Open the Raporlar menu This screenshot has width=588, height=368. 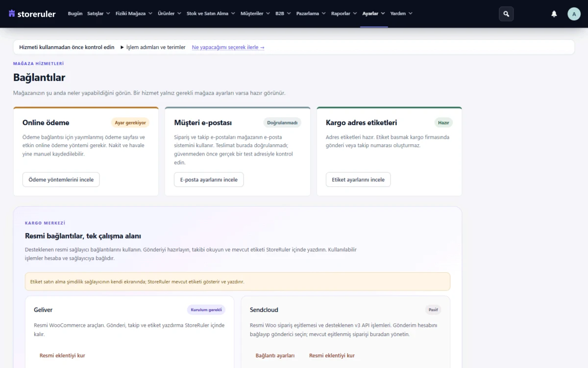[344, 14]
